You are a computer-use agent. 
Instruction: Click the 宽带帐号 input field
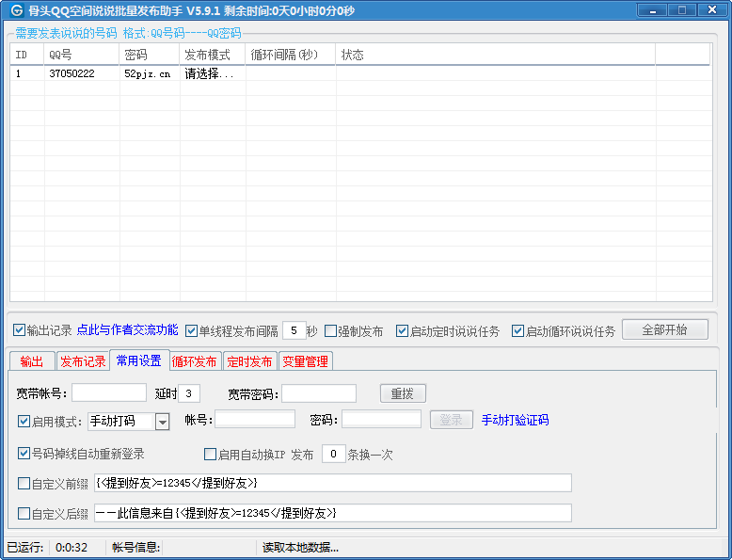pyautogui.click(x=109, y=393)
